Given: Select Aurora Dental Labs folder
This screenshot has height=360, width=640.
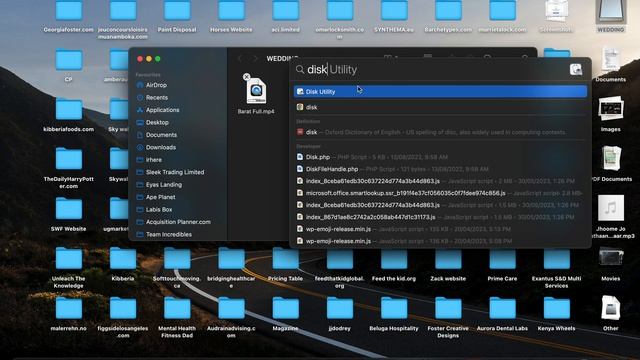Looking at the screenshot, I should click(x=502, y=315).
